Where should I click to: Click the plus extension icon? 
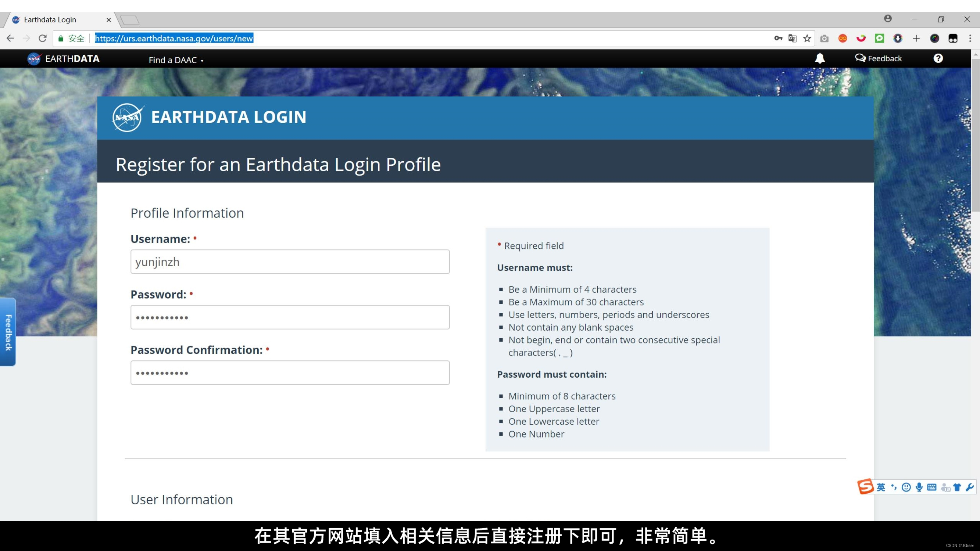click(916, 39)
